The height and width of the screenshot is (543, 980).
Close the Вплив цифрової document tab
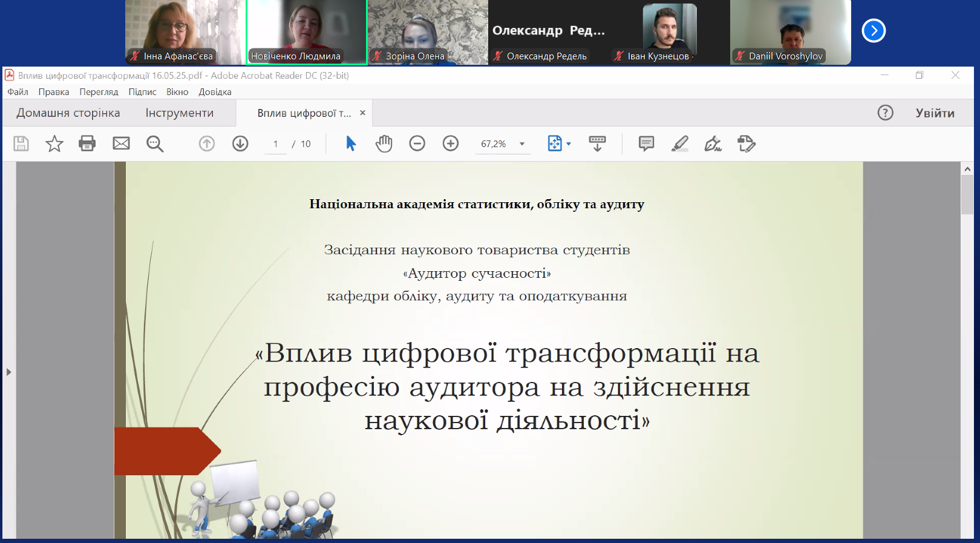[x=362, y=113]
